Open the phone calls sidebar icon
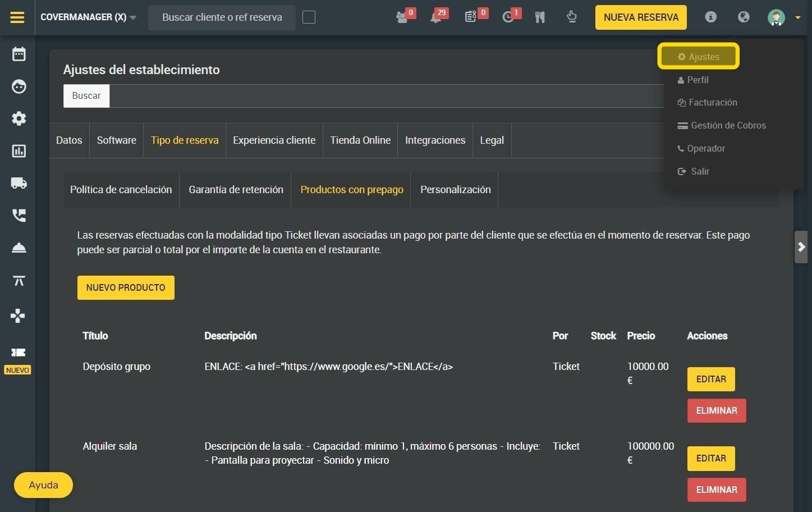The height and width of the screenshot is (512, 812). tap(19, 216)
